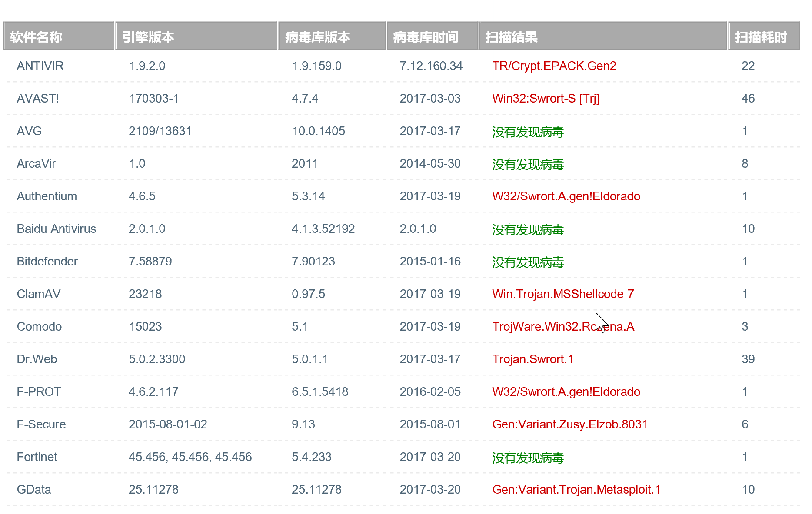The image size is (812, 514).
Task: Click database date 2017-03-03
Action: pyautogui.click(x=430, y=99)
